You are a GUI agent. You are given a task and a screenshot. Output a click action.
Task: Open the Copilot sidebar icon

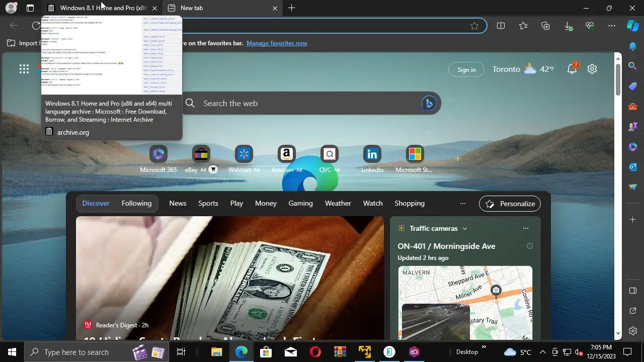(633, 26)
